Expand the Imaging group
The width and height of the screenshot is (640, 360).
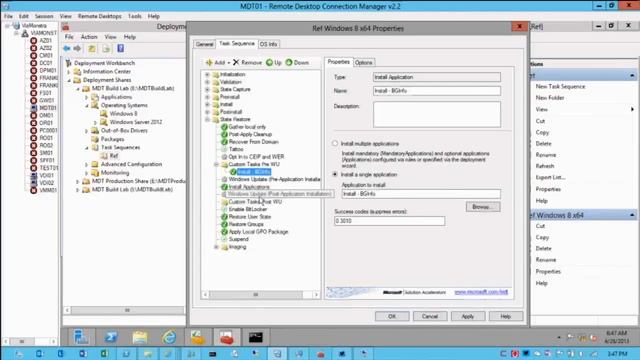[216, 247]
